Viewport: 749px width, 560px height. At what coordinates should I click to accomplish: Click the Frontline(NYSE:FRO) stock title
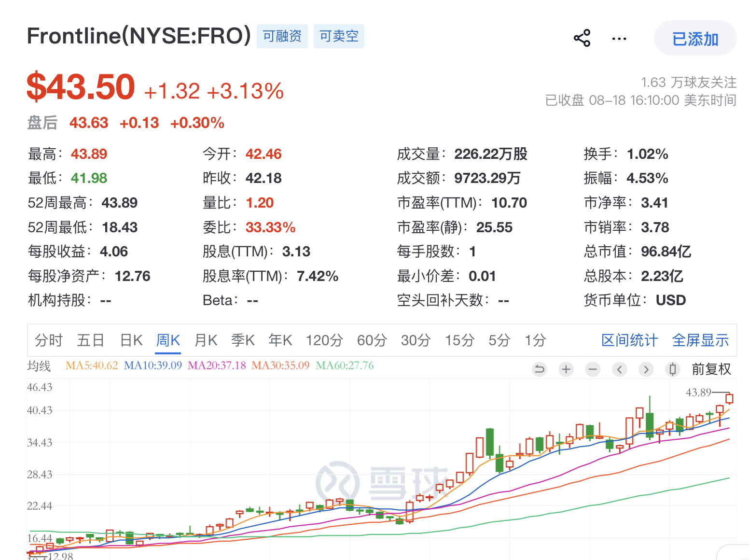pyautogui.click(x=139, y=36)
